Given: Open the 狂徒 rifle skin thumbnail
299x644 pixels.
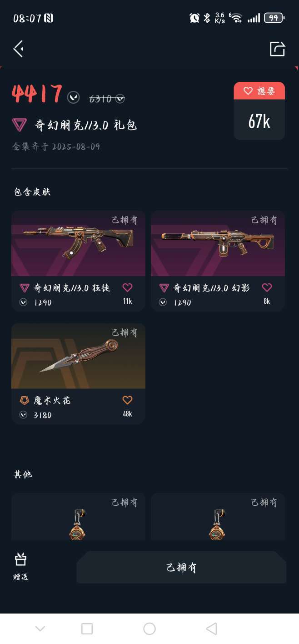Looking at the screenshot, I should [78, 243].
